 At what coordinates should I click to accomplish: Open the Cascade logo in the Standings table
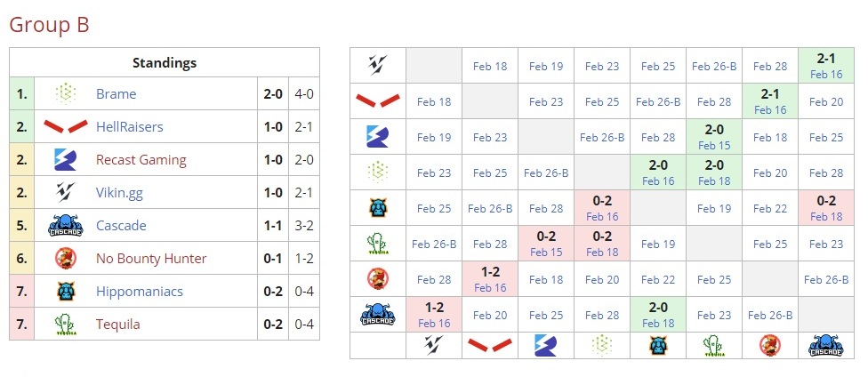pos(65,226)
